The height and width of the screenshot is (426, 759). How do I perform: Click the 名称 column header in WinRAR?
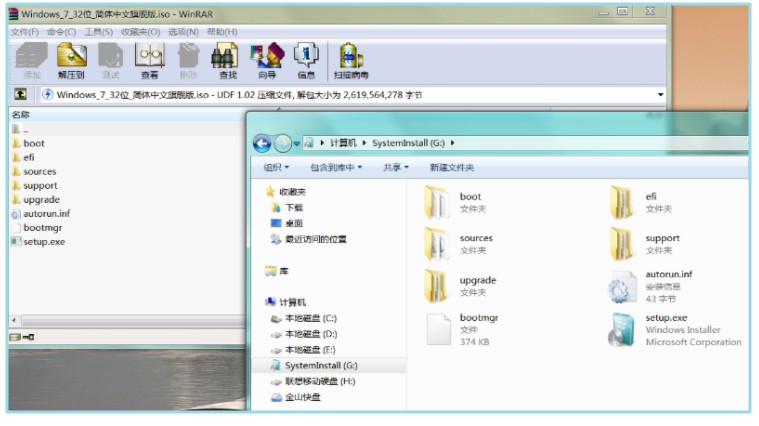click(21, 115)
